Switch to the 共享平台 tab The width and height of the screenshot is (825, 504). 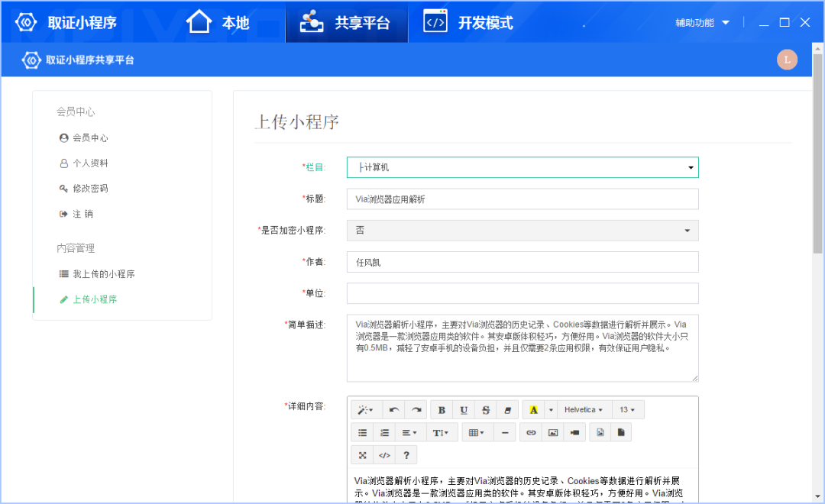[347, 22]
